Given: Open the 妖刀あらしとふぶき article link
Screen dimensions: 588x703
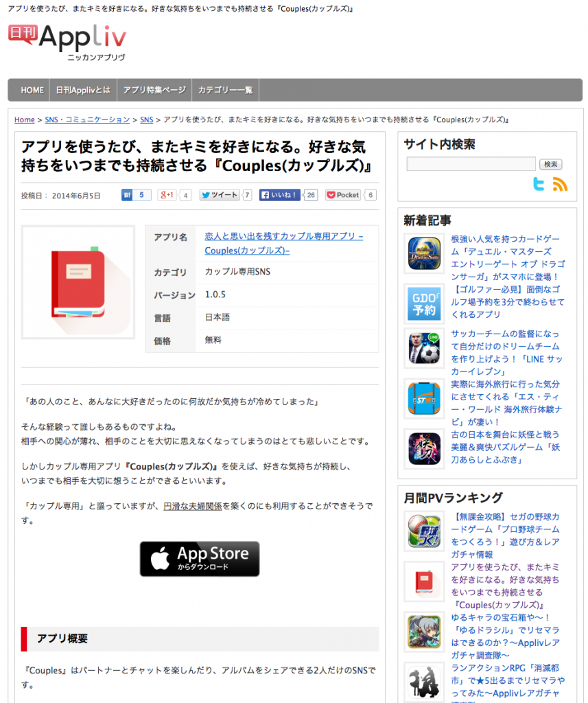Looking at the screenshot, I should [506, 447].
